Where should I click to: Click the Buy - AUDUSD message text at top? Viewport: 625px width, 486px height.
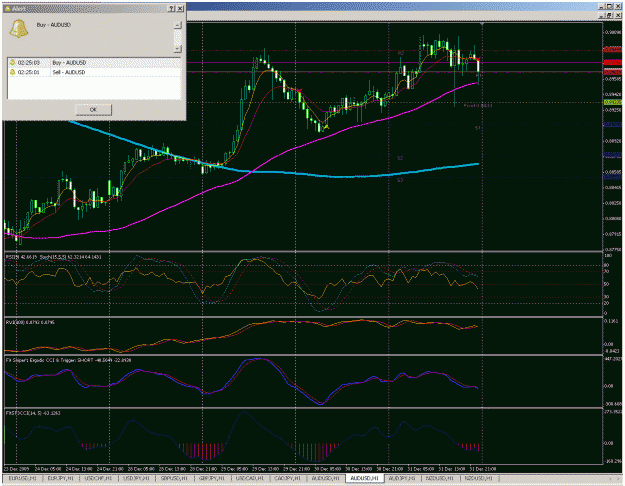coord(53,25)
